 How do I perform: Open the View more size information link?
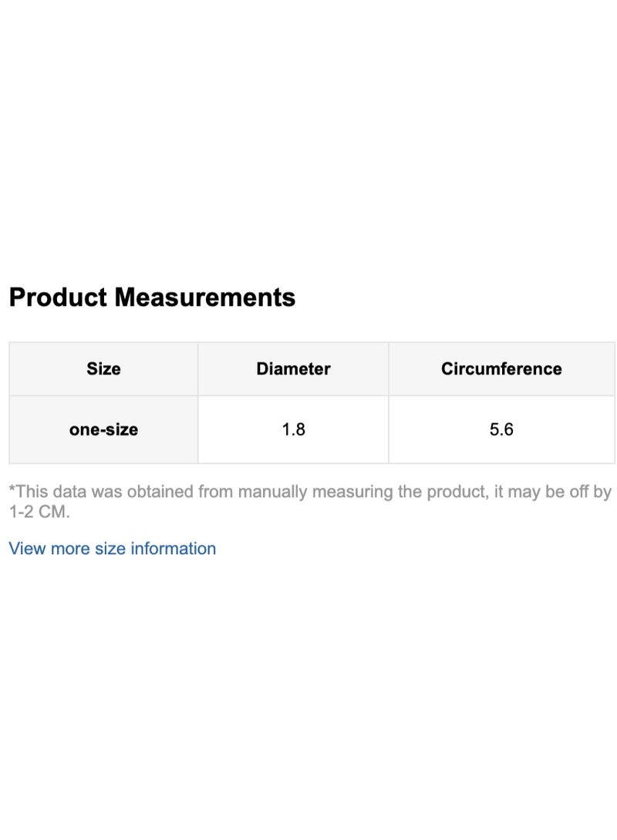pos(113,549)
